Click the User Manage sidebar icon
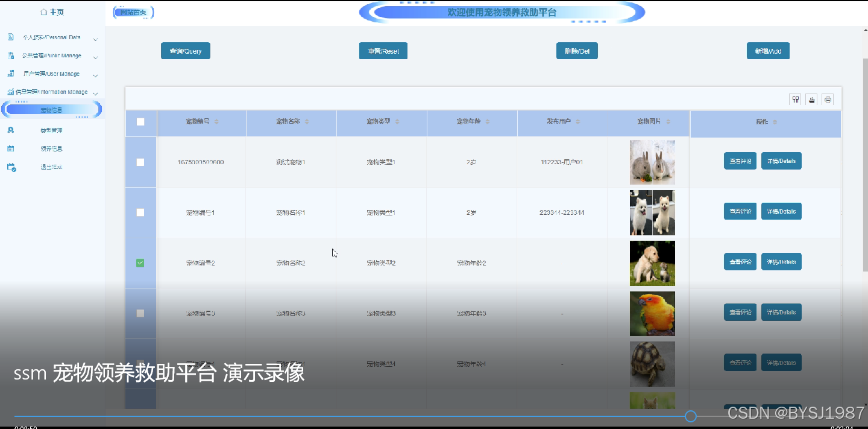Viewport: 868px width, 429px height. (x=11, y=74)
